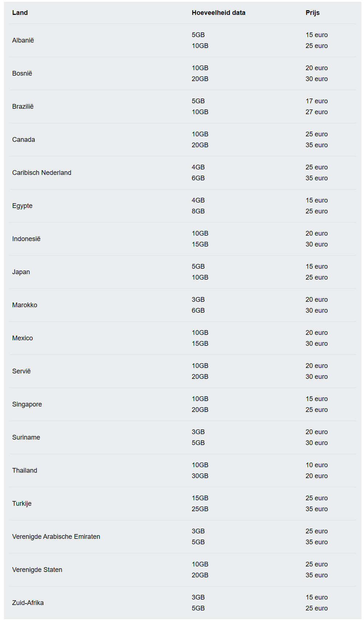364x621 pixels.
Task: Click the Hoeveelheid data column header
Action: pyautogui.click(x=218, y=13)
